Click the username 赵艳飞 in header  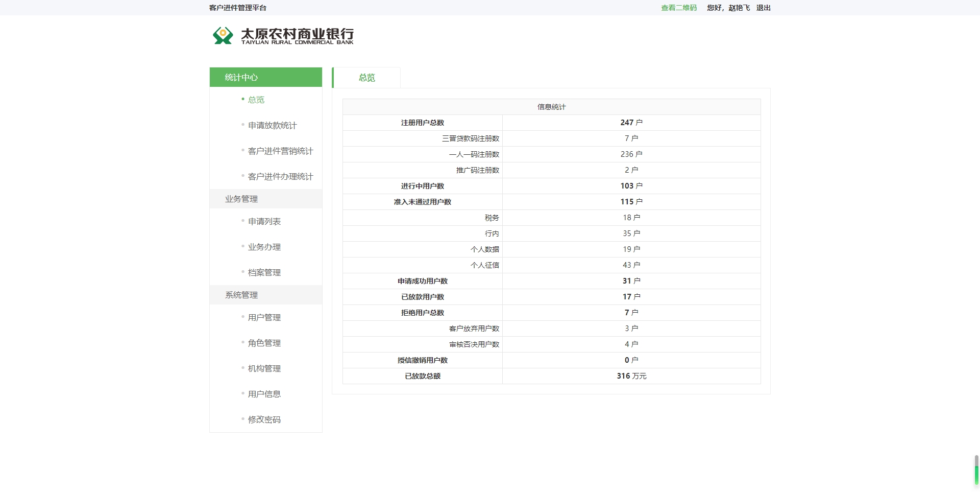click(x=739, y=8)
